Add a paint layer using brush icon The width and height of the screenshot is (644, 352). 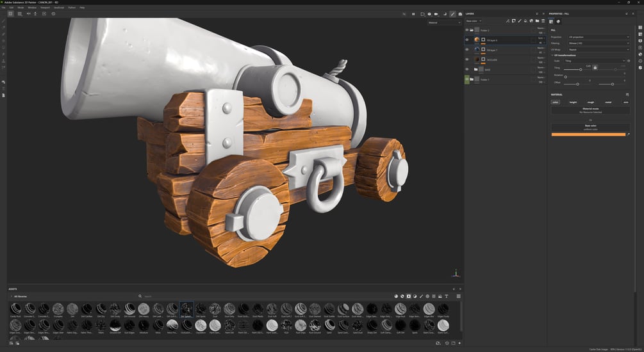(520, 21)
